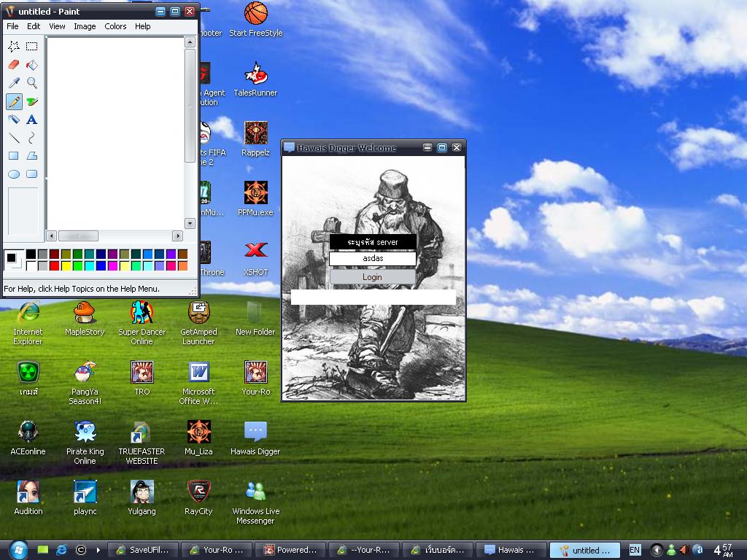
Task: Select the TalesRunner desktop icon
Action: coord(256,79)
